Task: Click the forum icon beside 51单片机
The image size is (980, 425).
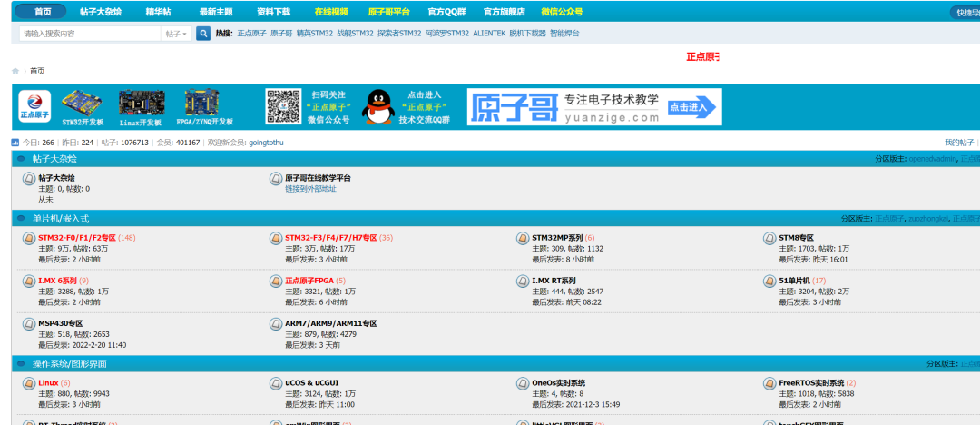Action: [769, 281]
